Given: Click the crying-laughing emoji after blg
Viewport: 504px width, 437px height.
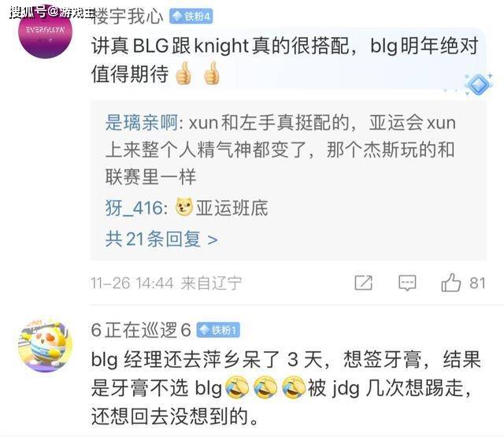Looking at the screenshot, I should coord(237,388).
